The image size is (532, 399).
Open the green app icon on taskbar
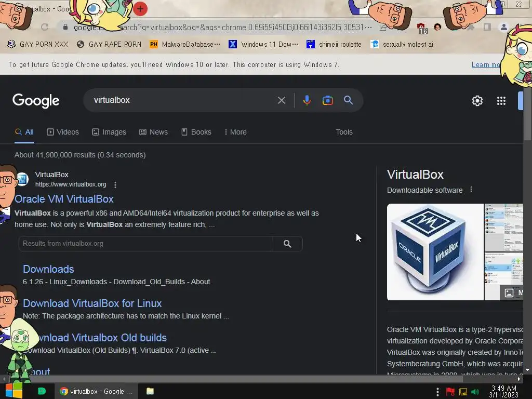click(x=42, y=391)
